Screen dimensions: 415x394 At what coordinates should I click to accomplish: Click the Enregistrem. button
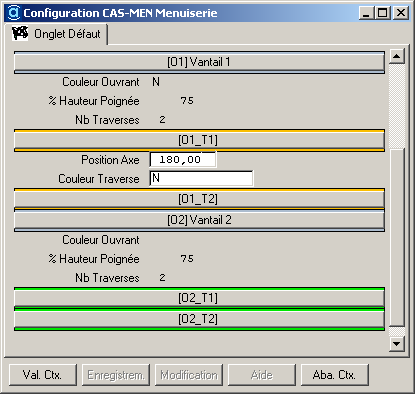tap(116, 375)
